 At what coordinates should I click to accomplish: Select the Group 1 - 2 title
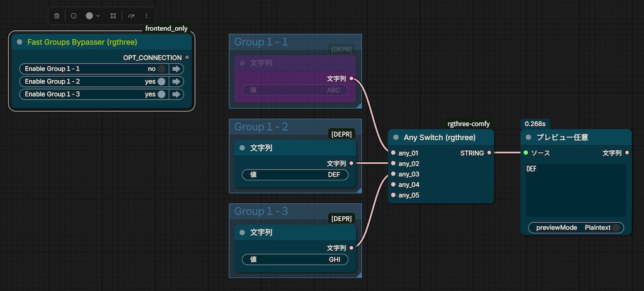point(261,127)
